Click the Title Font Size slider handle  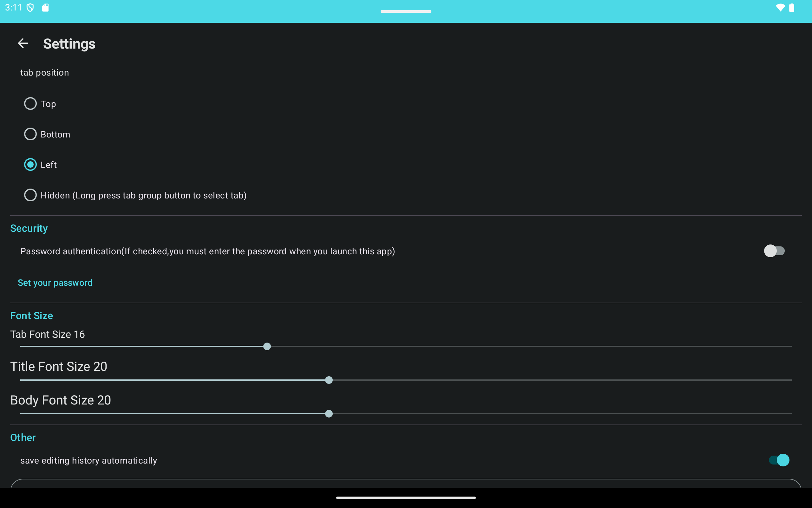click(x=329, y=380)
